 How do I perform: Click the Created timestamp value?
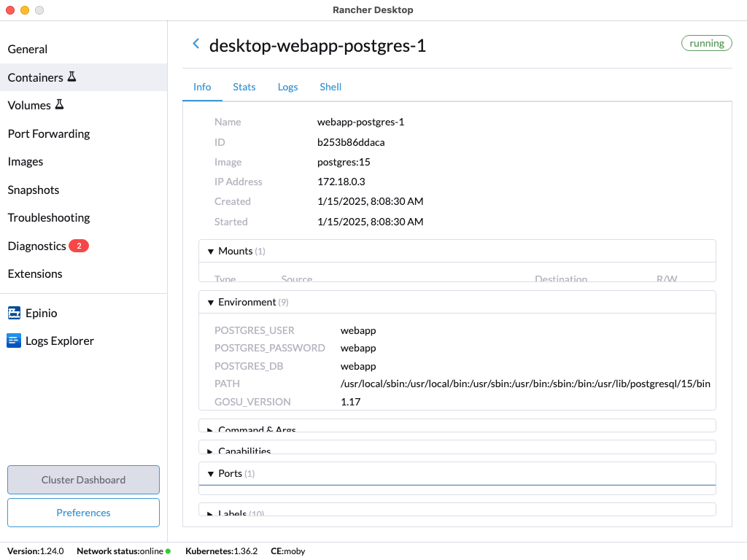370,201
